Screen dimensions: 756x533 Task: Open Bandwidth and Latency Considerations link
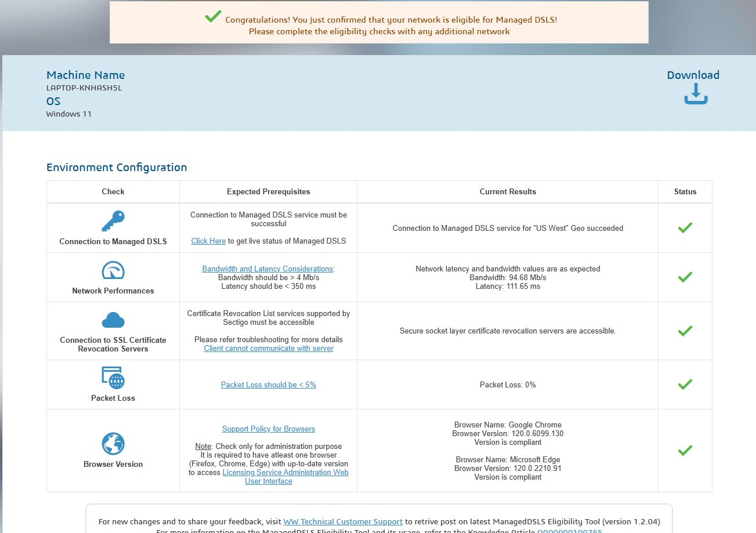click(x=267, y=269)
